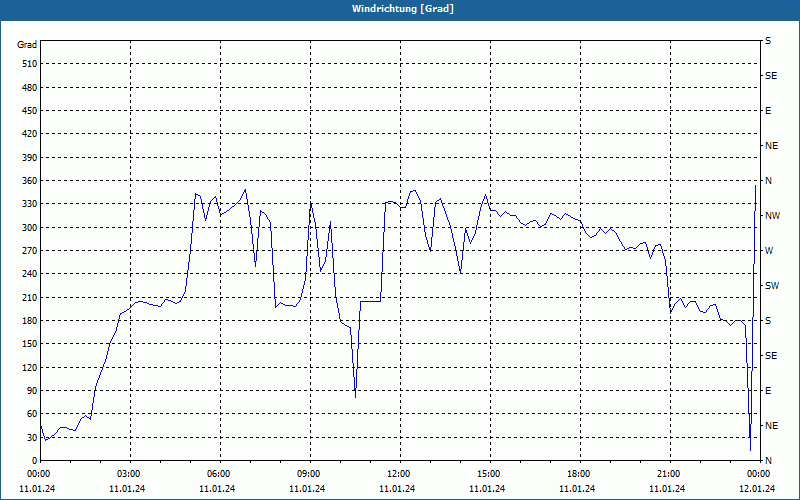Select the 11.01.24 date under 06:00
The height and width of the screenshot is (500, 800).
tap(217, 489)
